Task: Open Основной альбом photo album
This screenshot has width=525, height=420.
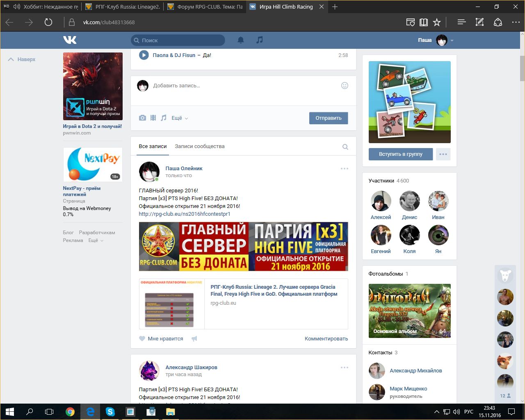Action: coord(409,311)
